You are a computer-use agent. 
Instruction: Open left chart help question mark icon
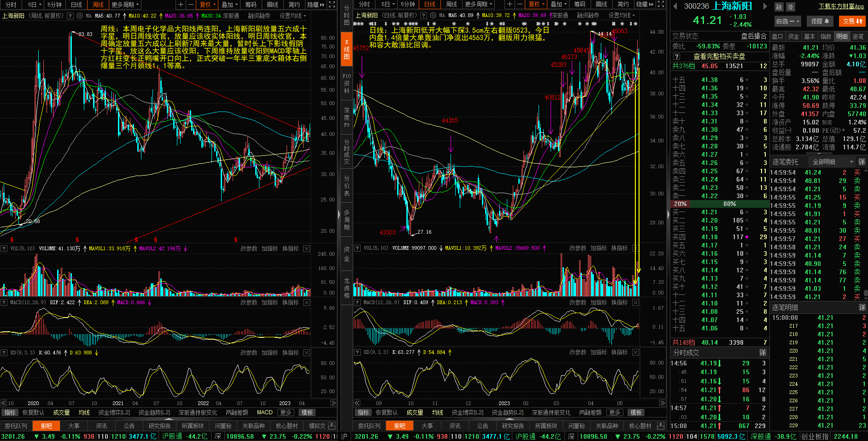pyautogui.click(x=70, y=16)
